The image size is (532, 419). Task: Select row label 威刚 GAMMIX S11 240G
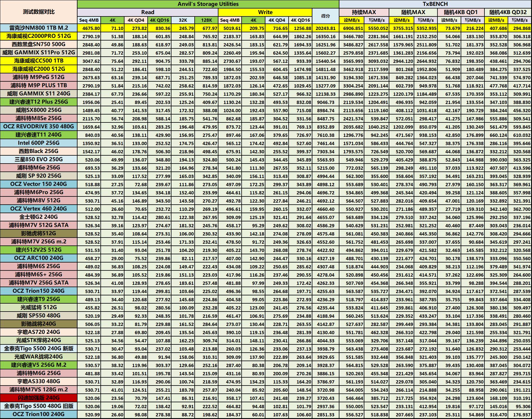(38, 94)
